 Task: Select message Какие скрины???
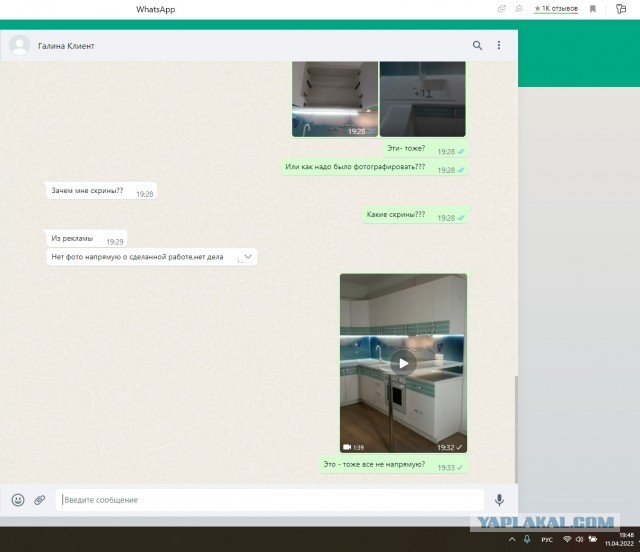coord(414,215)
